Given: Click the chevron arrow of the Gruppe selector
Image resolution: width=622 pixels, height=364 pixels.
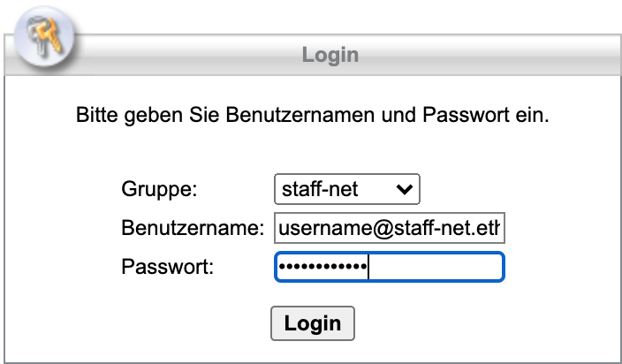Looking at the screenshot, I should (405, 190).
